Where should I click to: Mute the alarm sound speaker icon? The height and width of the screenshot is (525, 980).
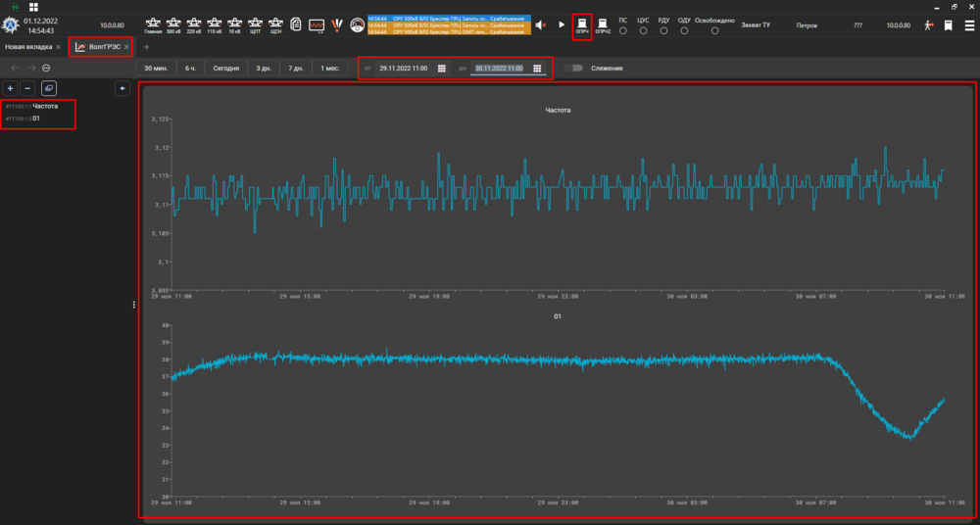[x=540, y=24]
